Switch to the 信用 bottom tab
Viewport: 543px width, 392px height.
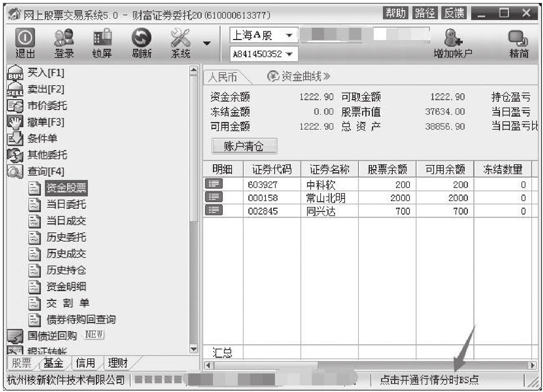click(x=85, y=363)
